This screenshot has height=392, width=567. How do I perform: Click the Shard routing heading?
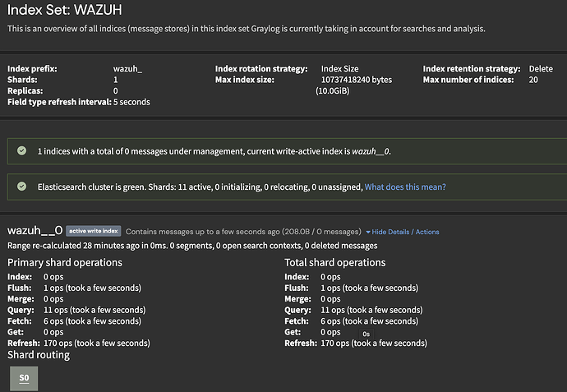(39, 354)
